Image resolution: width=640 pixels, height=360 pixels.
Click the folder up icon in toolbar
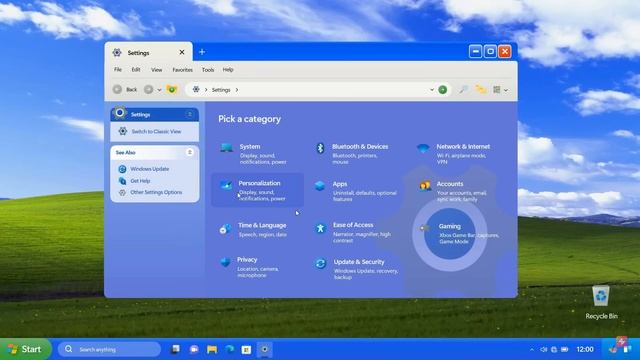coord(172,89)
